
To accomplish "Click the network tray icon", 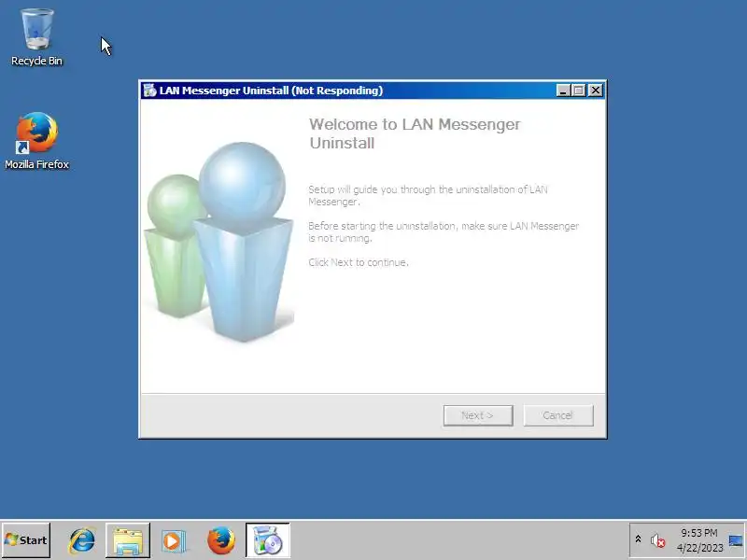I will click(x=736, y=540).
